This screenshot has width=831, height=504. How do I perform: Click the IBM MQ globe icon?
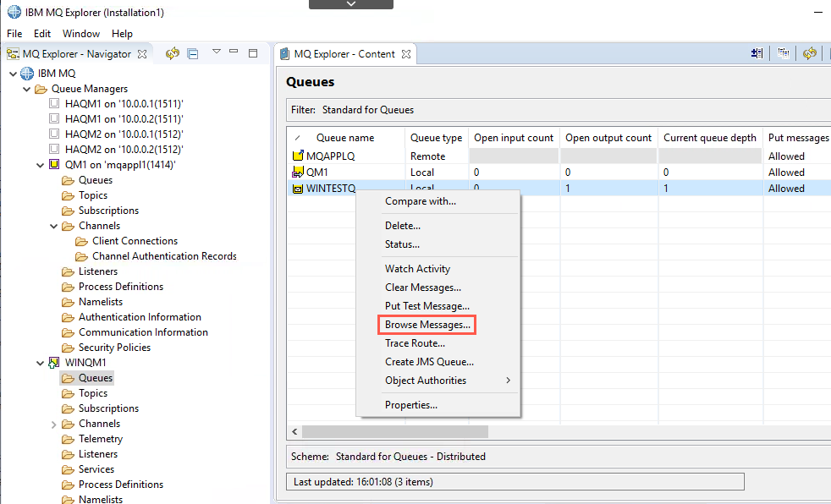(x=27, y=73)
